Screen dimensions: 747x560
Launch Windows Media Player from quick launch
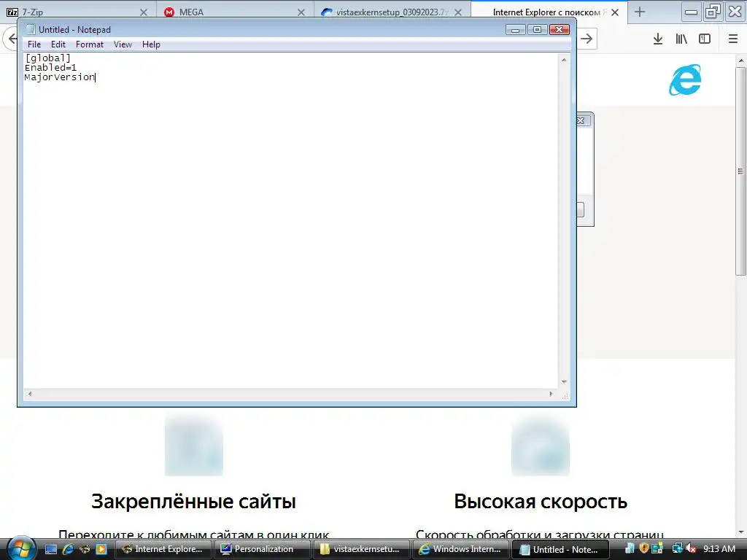(x=101, y=549)
